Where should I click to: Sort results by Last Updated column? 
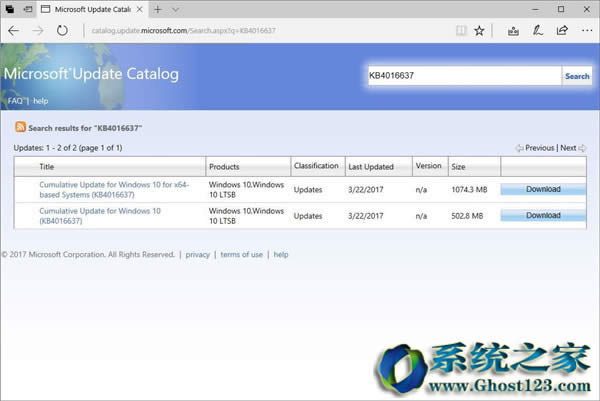(369, 166)
